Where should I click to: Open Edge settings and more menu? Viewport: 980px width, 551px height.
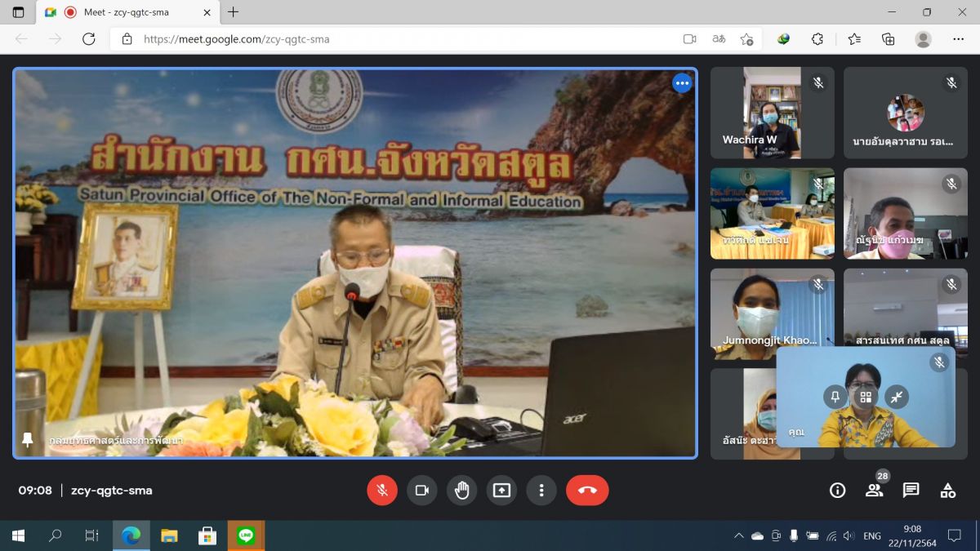(958, 39)
